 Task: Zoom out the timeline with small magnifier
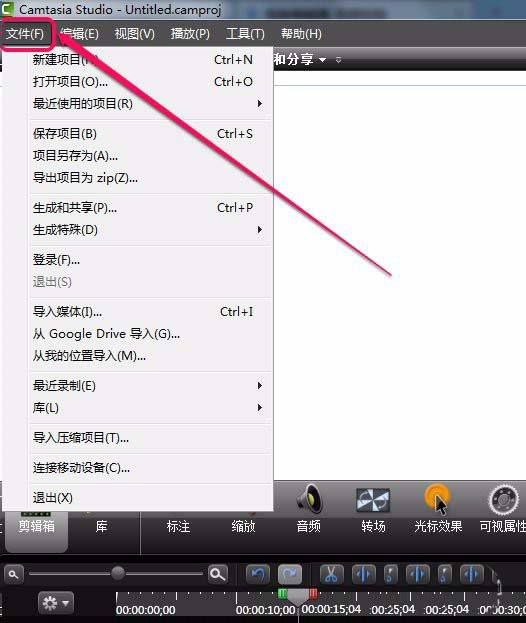[x=14, y=575]
